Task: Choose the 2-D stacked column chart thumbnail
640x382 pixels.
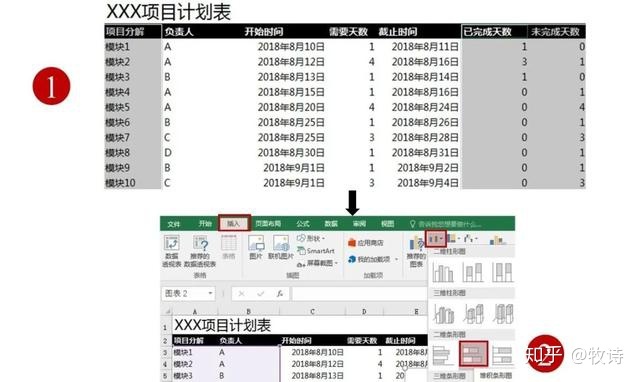Action: click(x=473, y=272)
